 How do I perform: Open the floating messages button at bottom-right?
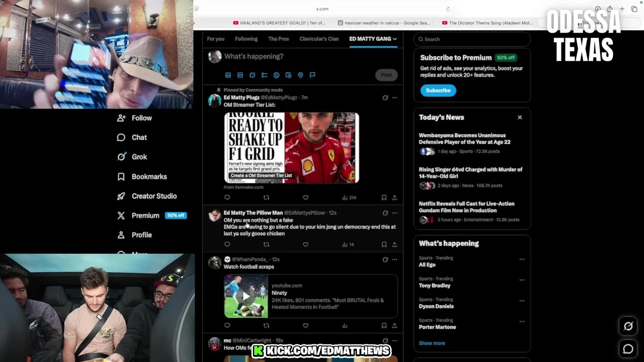(628, 348)
